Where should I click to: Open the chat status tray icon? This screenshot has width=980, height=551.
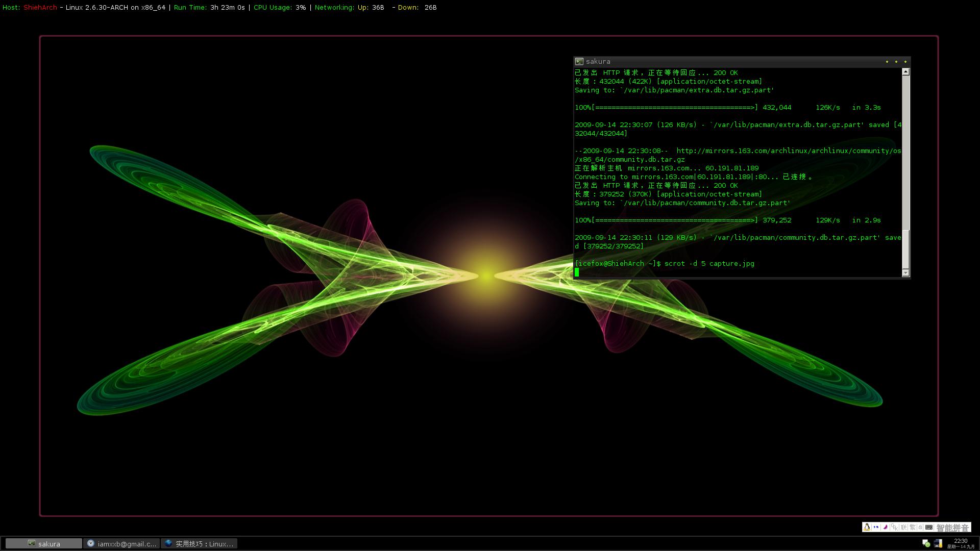[926, 543]
